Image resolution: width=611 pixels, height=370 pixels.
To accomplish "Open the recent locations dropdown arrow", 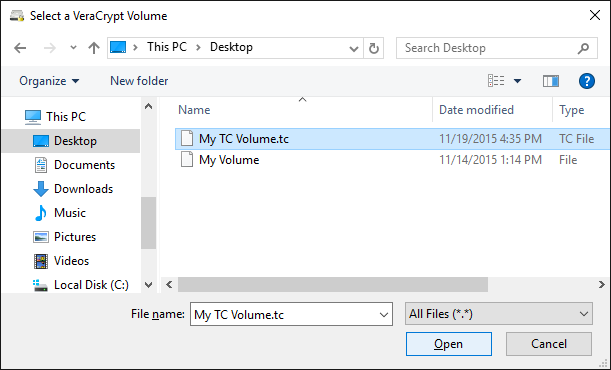I will (x=73, y=48).
